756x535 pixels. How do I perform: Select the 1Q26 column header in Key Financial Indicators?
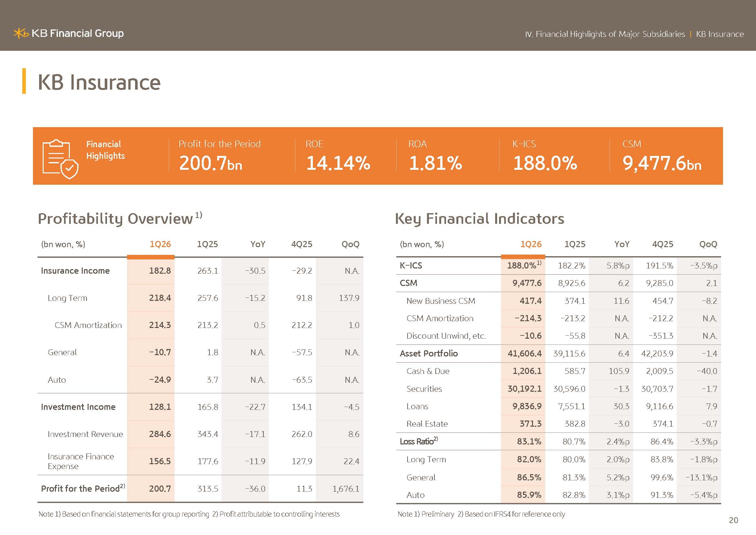tap(531, 244)
